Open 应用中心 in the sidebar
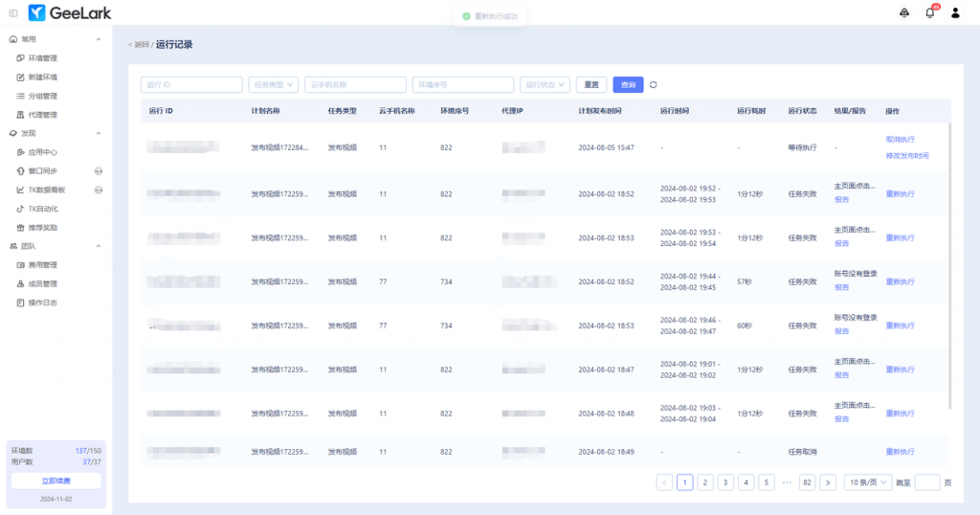This screenshot has height=515, width=980. tap(42, 152)
